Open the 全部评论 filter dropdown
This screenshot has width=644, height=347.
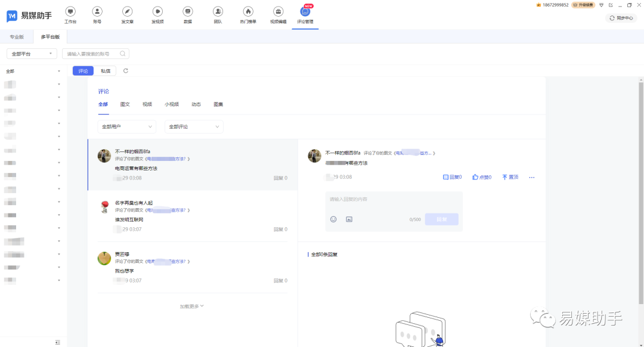pos(194,126)
